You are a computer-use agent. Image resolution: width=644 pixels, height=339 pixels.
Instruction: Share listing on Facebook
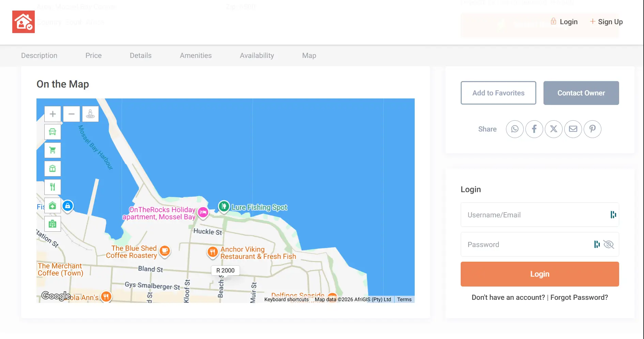(534, 129)
